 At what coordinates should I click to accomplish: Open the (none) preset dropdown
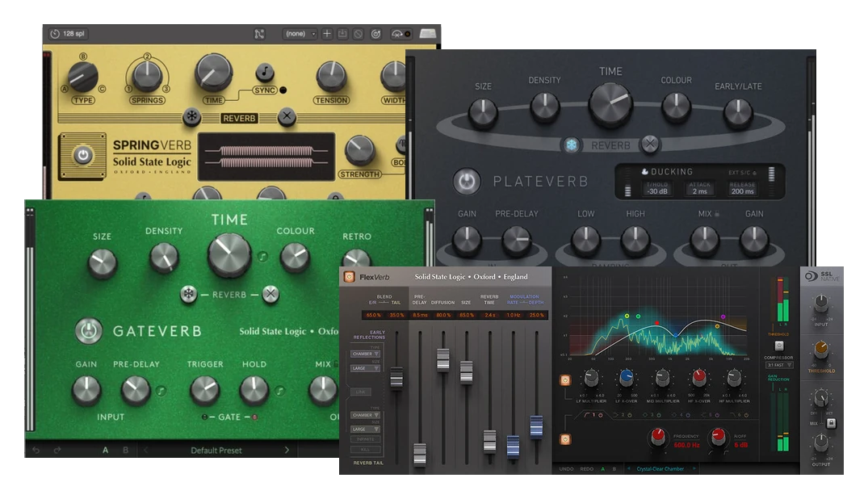click(x=300, y=34)
